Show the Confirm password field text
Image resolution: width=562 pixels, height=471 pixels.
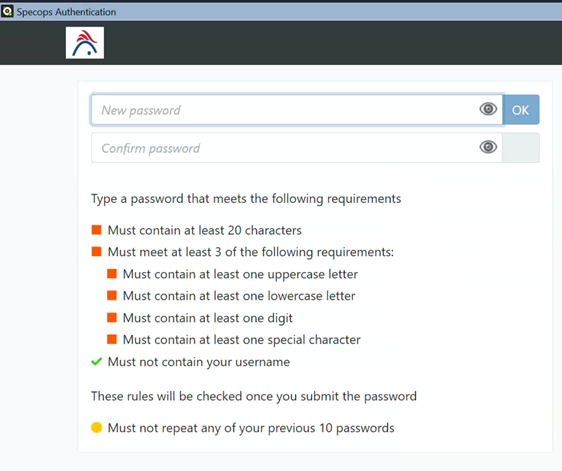pyautogui.click(x=488, y=147)
